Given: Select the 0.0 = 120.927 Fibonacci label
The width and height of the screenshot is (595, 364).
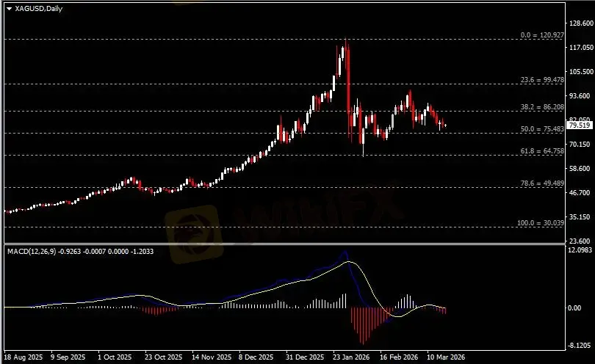Looking at the screenshot, I should pyautogui.click(x=542, y=35).
